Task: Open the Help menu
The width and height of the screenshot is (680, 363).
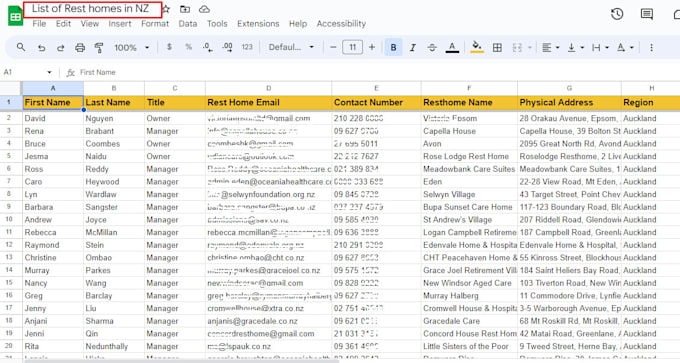Action: (298, 23)
